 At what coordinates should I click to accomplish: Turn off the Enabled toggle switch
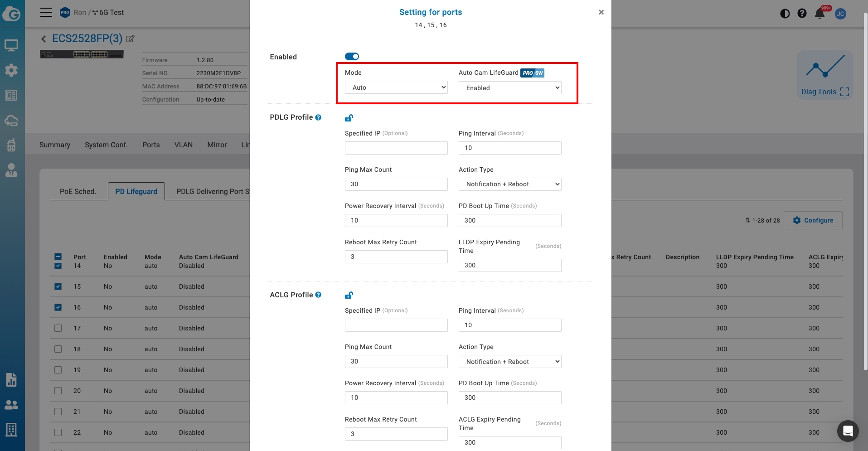pos(352,57)
